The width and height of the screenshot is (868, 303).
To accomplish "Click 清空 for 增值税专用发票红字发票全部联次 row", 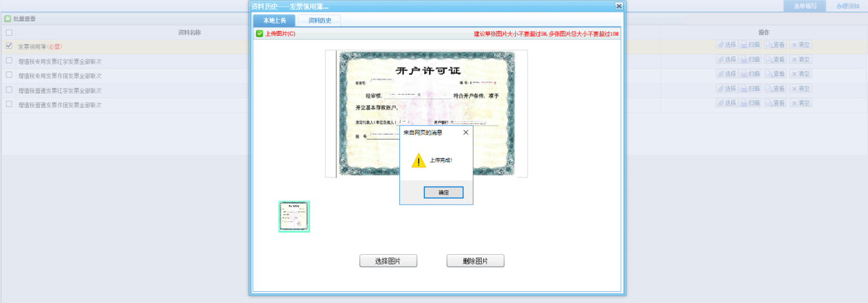I will point(800,60).
